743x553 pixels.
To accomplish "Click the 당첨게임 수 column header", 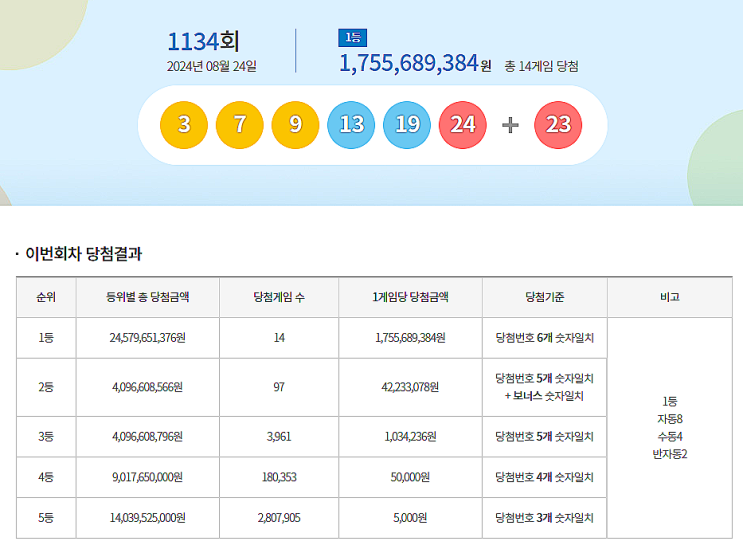I will 279,297.
